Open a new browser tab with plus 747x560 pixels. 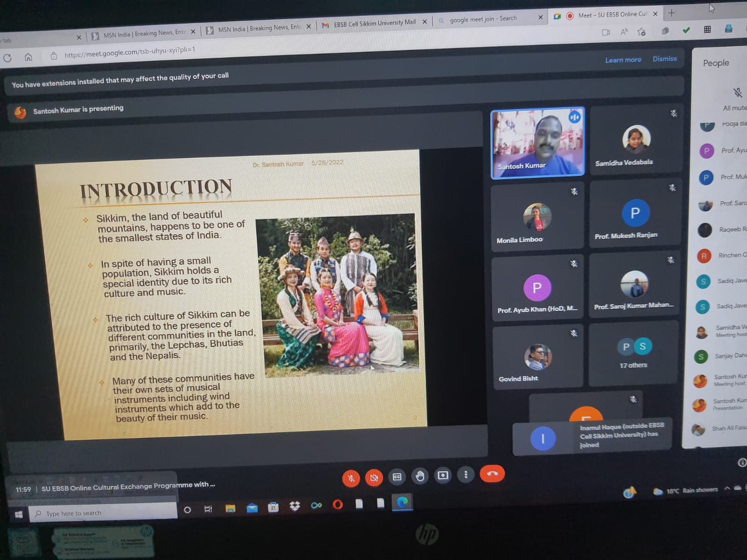(x=671, y=13)
